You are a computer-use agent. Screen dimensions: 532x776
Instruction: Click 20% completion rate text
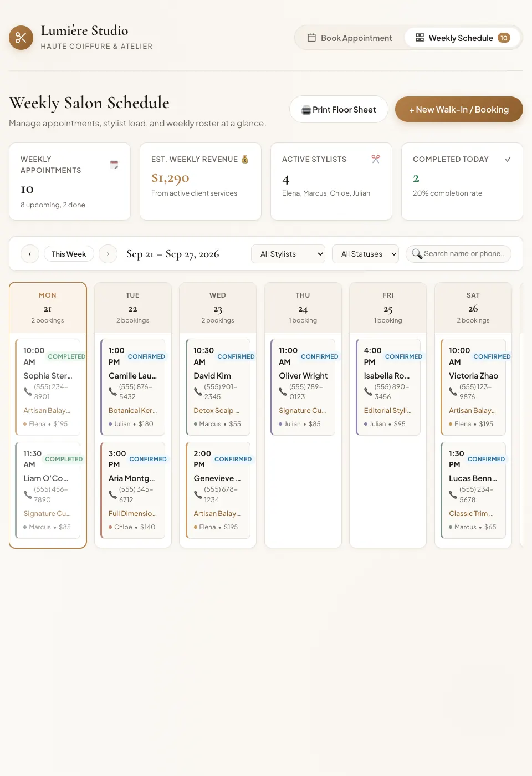click(x=447, y=193)
